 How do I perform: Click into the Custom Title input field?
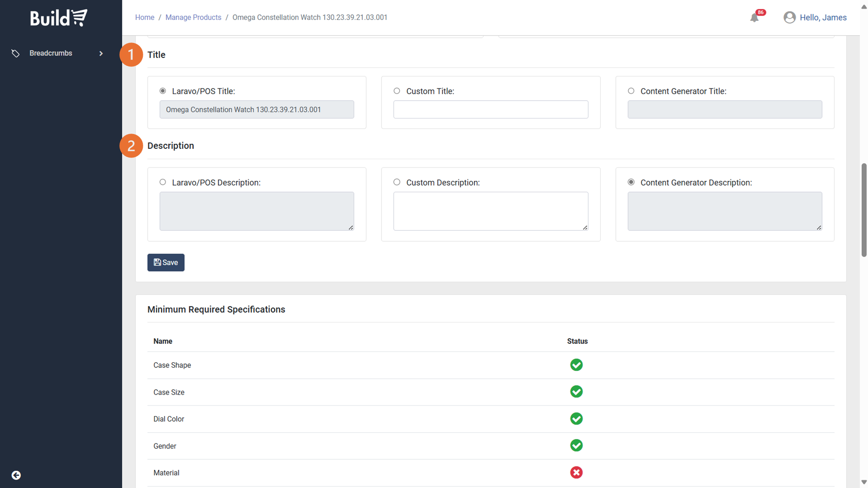click(x=490, y=109)
